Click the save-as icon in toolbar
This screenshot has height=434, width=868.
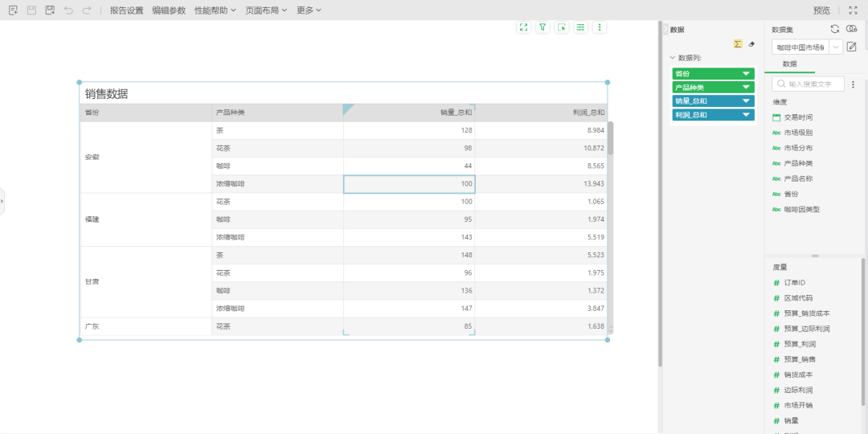click(50, 10)
